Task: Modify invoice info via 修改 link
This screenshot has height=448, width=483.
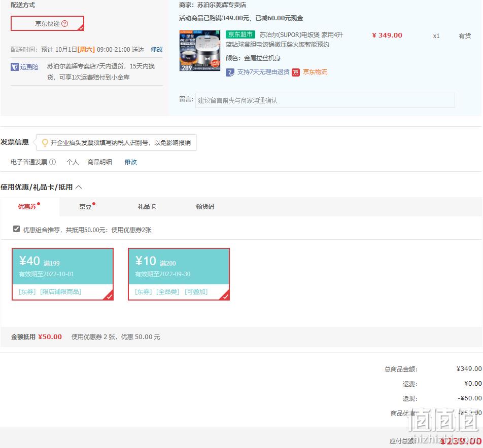Action: [130, 162]
